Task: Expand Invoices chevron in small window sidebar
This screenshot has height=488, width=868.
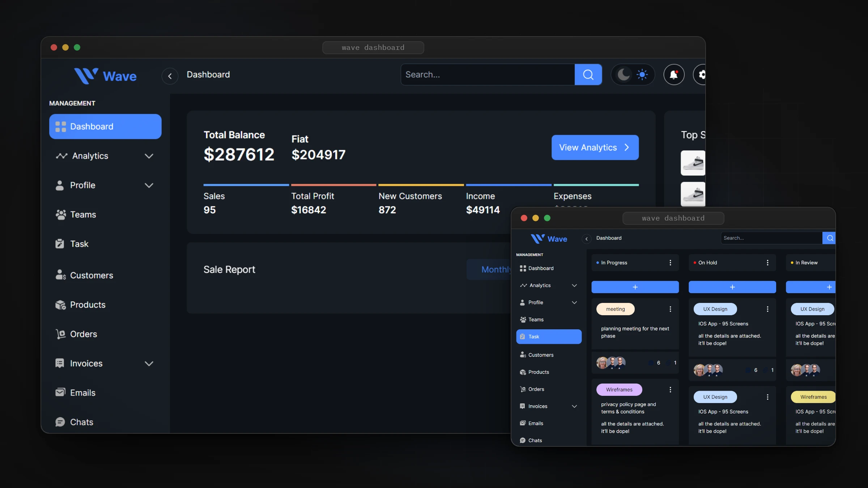Action: pyautogui.click(x=574, y=406)
